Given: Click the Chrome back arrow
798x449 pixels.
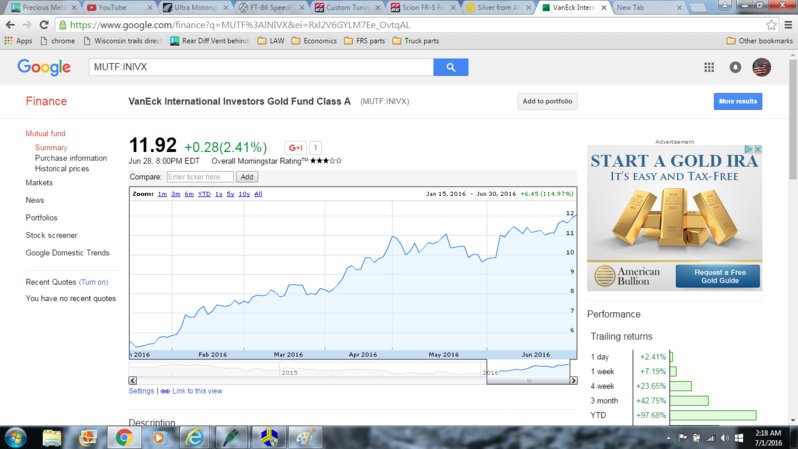Looking at the screenshot, I should point(10,25).
